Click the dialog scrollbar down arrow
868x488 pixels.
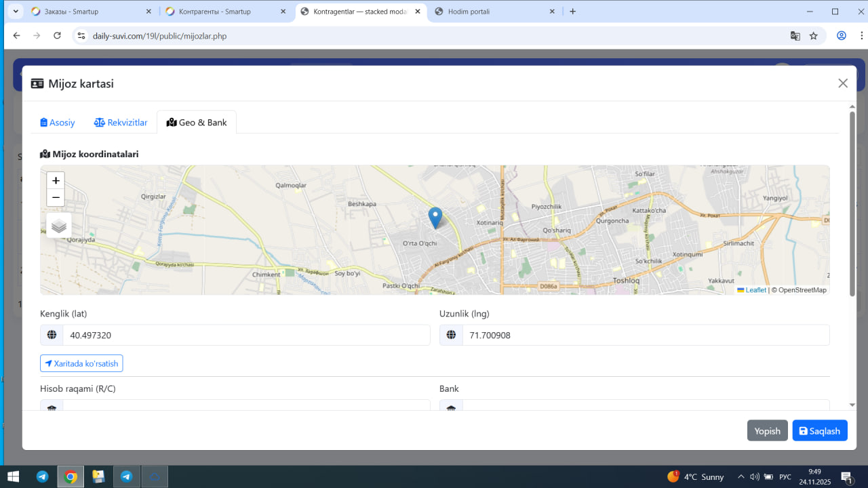coord(852,405)
